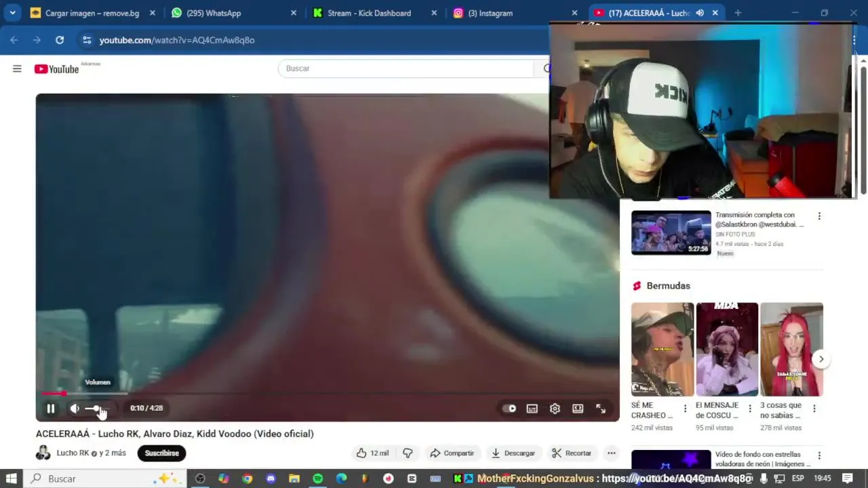Show the next shorts with the arrow
Screen dimensions: 868x488
pos(821,359)
